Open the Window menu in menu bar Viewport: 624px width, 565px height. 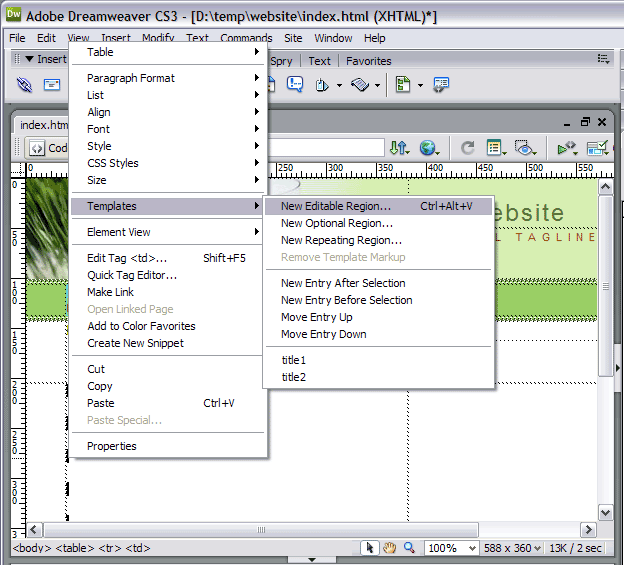pos(333,38)
